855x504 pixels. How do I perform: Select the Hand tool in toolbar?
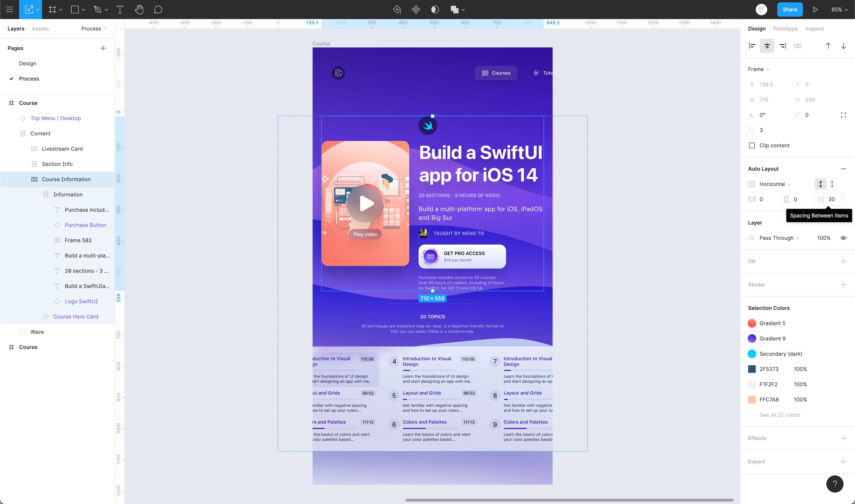point(139,10)
